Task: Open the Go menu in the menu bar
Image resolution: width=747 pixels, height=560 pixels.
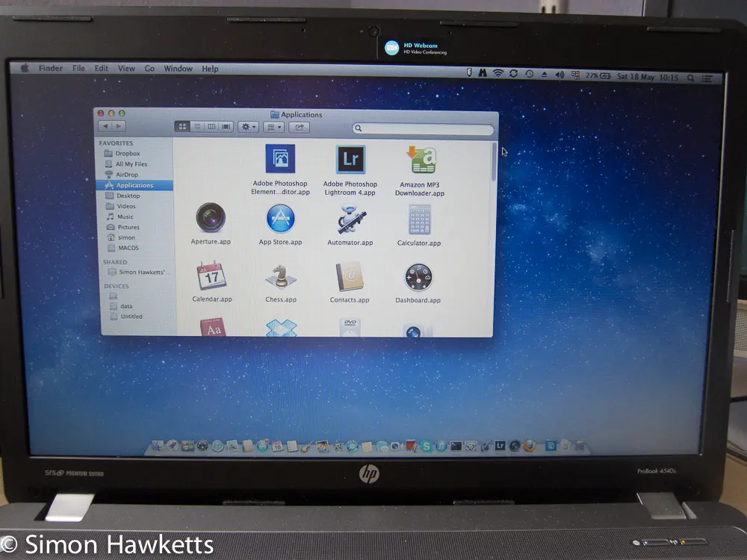Action: (x=149, y=69)
